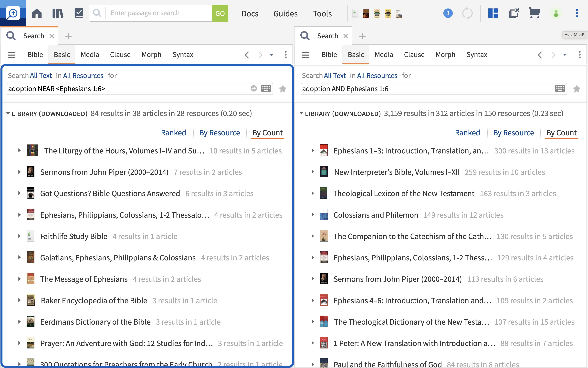Viewport: 588px width, 368px height.
Task: Expand Colossians and Philemon results row
Action: tap(313, 215)
